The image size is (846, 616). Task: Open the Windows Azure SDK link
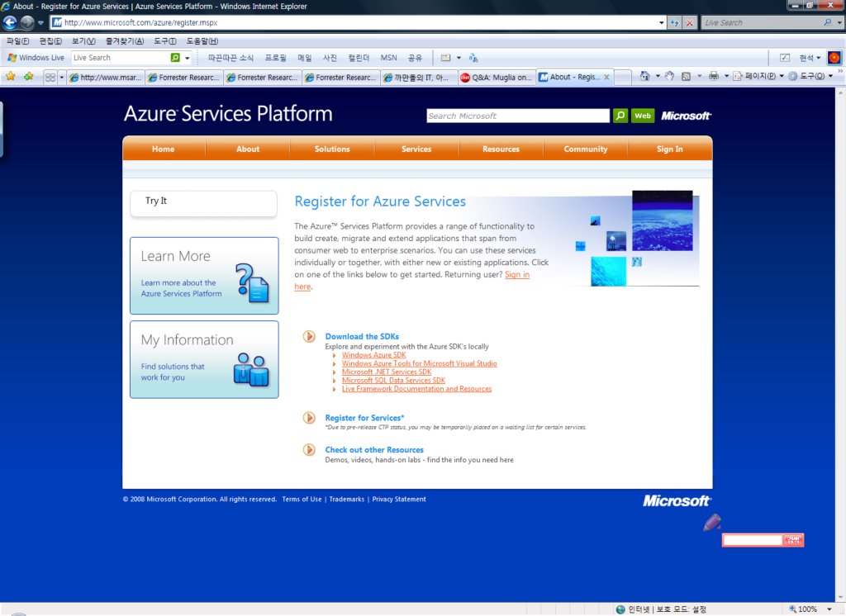374,355
